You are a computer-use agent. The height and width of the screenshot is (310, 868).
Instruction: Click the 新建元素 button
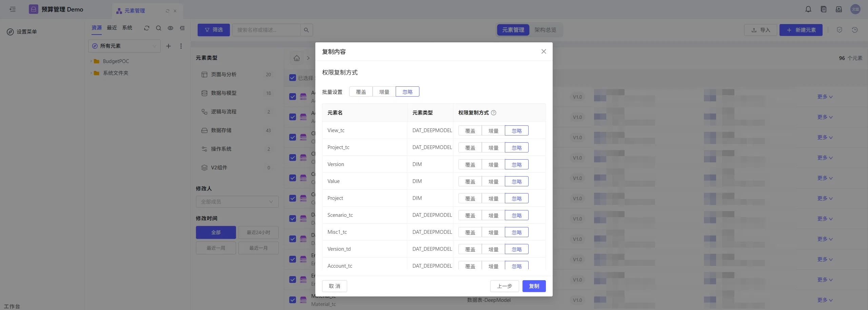[801, 30]
